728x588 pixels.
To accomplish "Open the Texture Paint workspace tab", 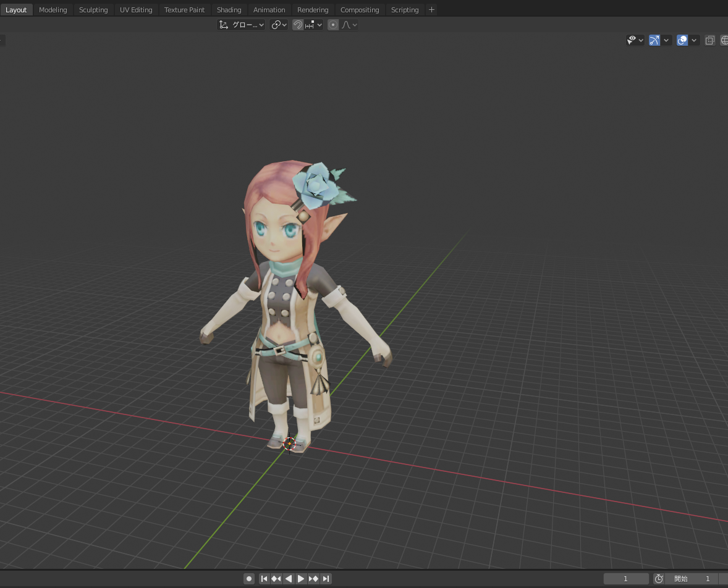I will [x=184, y=10].
